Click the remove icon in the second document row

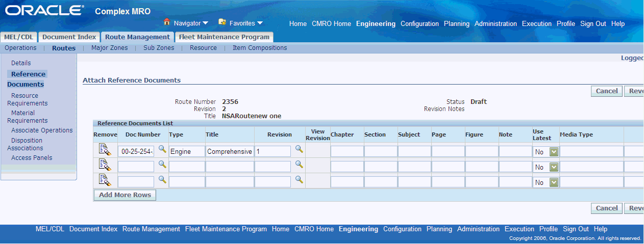coord(105,165)
